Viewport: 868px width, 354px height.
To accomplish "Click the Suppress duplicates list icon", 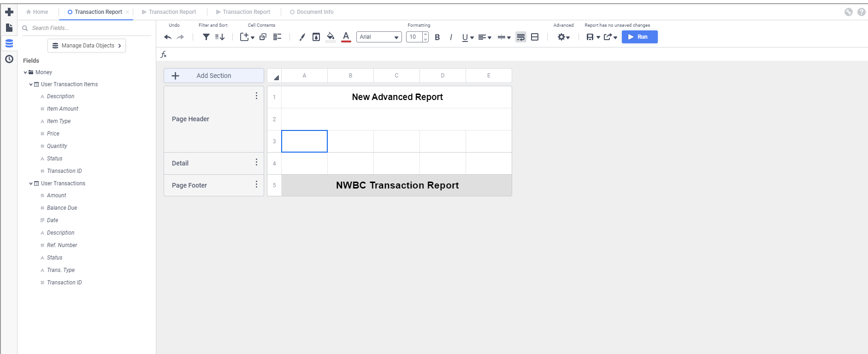I will [x=277, y=37].
